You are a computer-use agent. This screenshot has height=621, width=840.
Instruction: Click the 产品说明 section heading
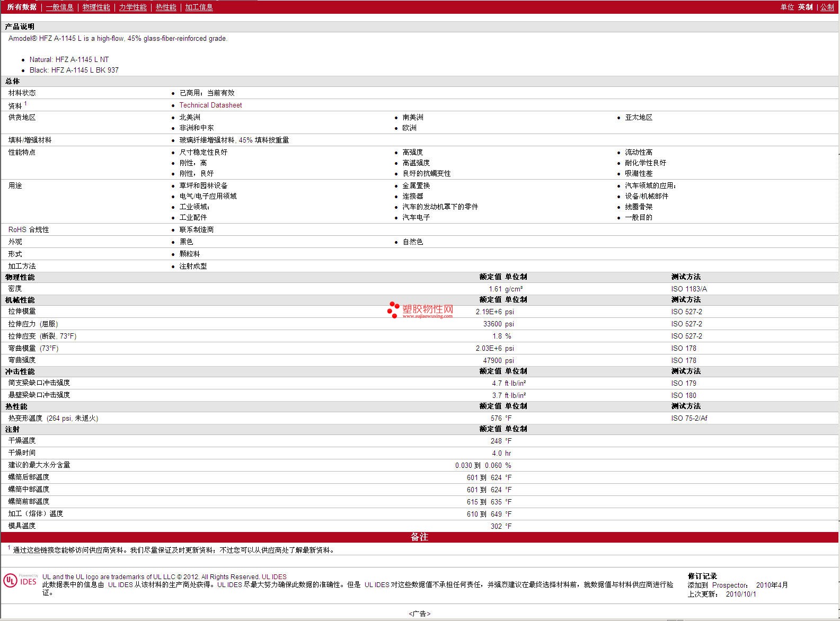point(20,26)
